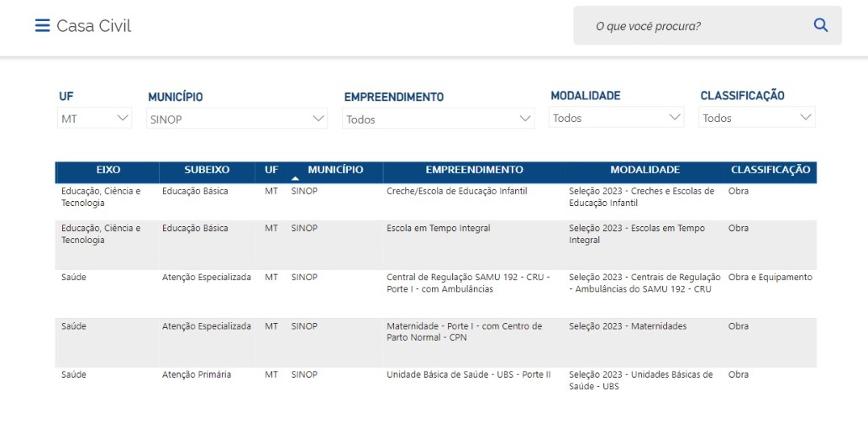Open the Classificação filter dropdown

coord(757,118)
